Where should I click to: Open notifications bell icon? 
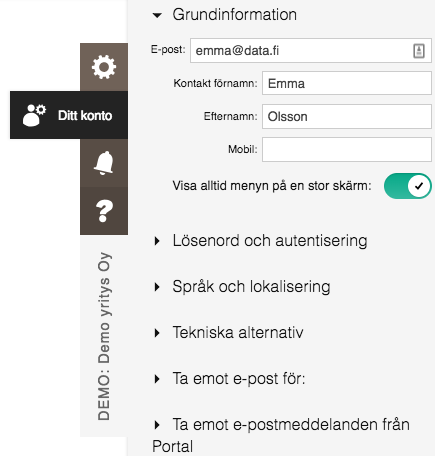104,163
